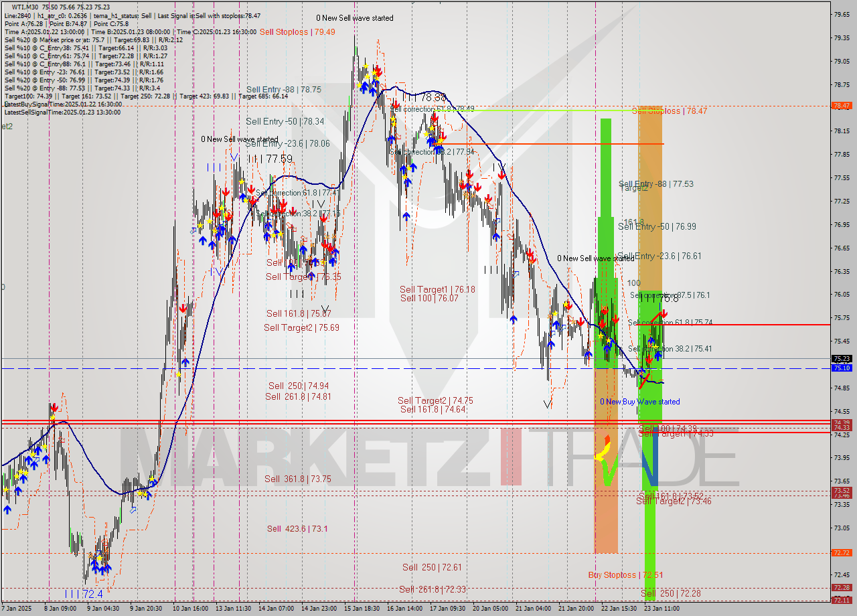Select the 'Sell 423.6 | 73.1' label

(x=297, y=528)
